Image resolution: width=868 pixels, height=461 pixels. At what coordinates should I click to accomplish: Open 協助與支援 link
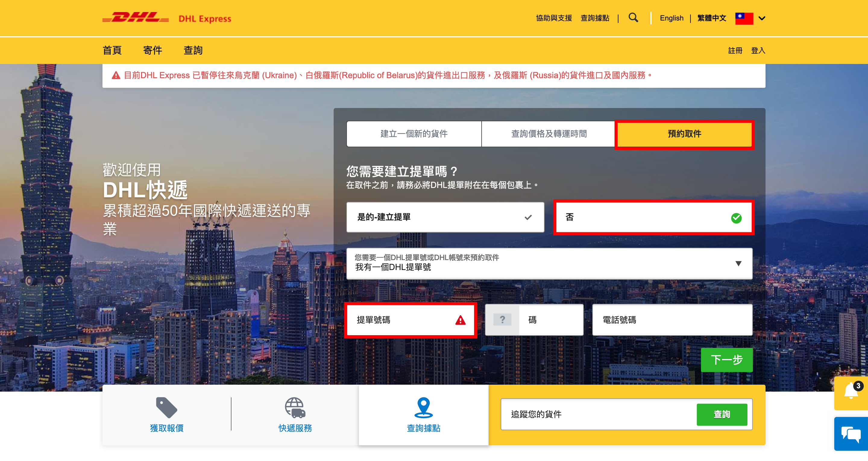pyautogui.click(x=554, y=18)
